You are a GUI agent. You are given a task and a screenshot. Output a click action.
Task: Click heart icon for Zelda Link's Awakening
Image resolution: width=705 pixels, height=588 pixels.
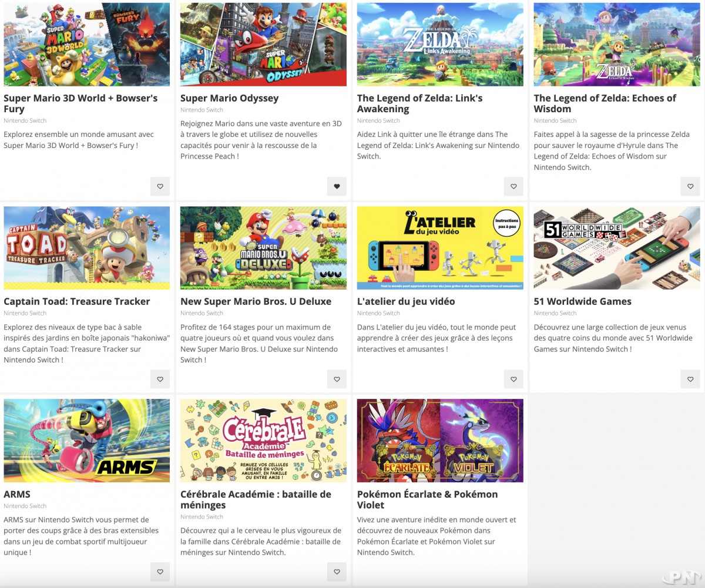click(513, 187)
